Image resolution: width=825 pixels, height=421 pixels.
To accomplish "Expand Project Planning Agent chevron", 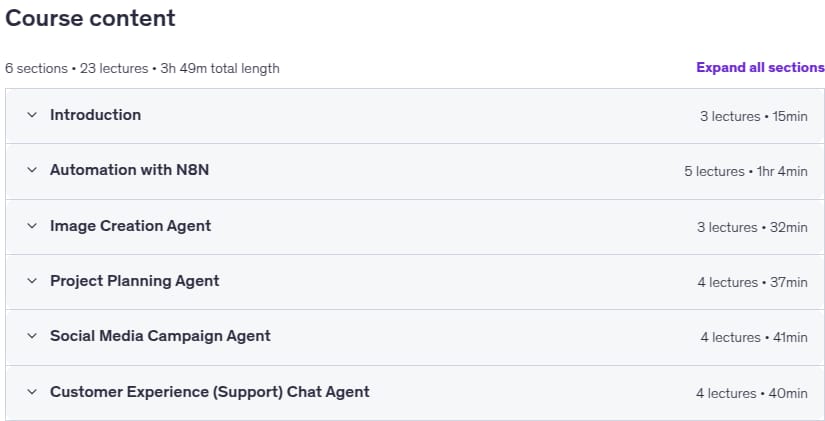I will click(32, 281).
